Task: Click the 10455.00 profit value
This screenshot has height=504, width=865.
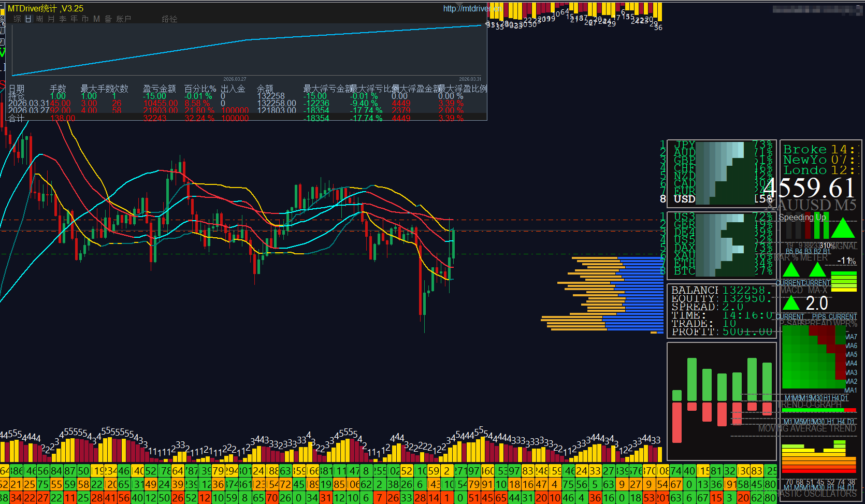Action: [x=160, y=104]
